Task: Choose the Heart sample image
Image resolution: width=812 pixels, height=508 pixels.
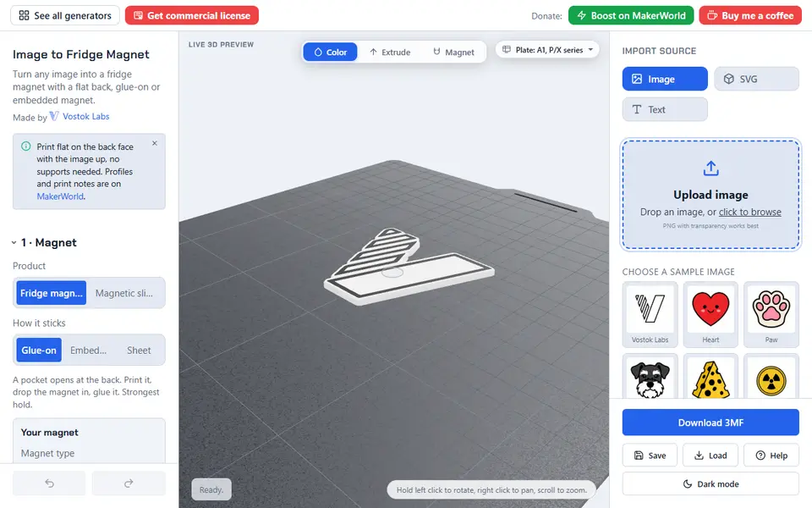Action: [x=710, y=315]
